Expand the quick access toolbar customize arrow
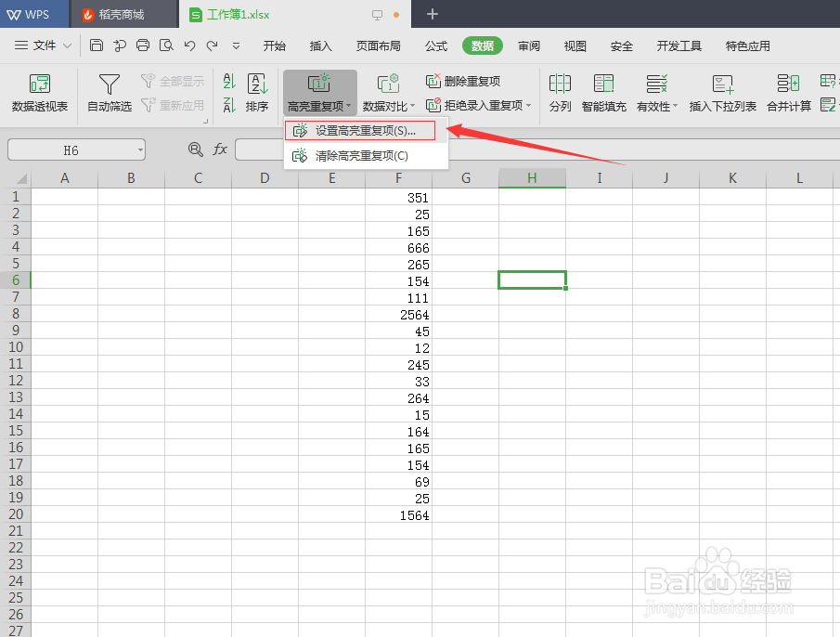Viewport: 840px width, 637px height. coord(236,46)
